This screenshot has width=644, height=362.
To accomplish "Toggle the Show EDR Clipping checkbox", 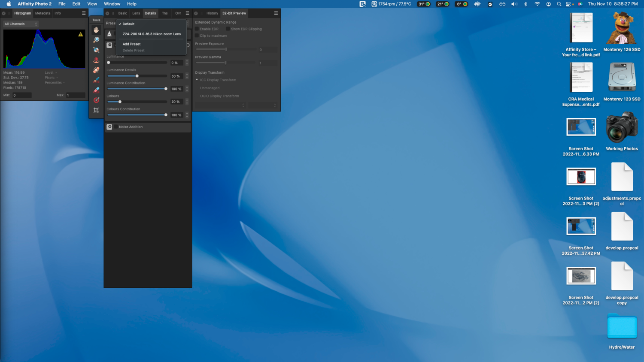I will coord(228,29).
